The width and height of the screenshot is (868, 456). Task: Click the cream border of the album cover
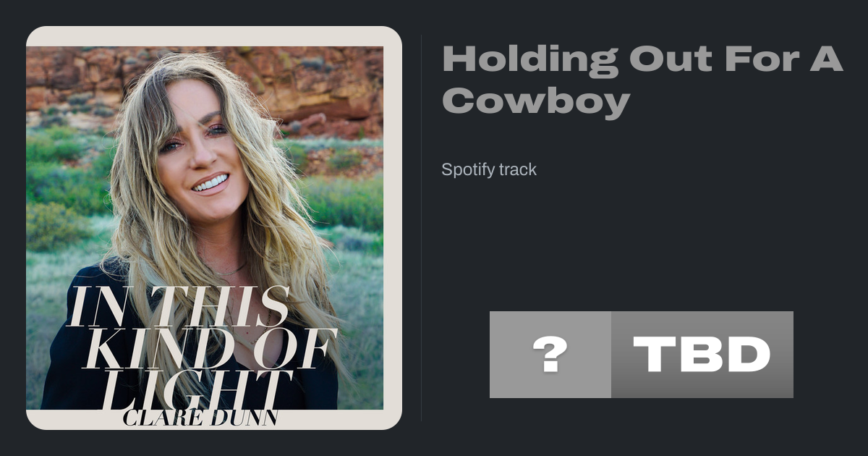[x=214, y=36]
